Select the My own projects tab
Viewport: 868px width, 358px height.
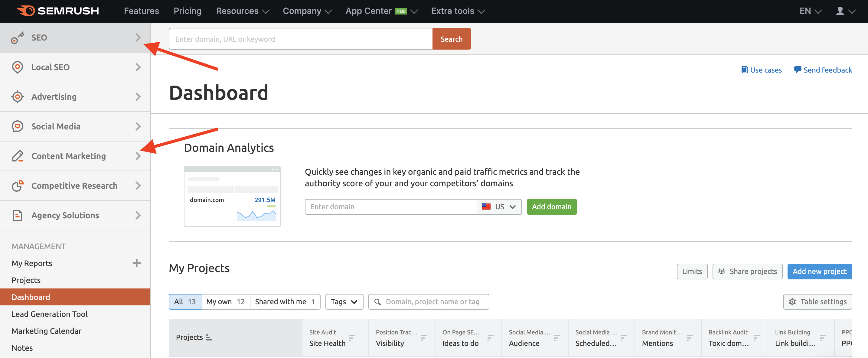tap(225, 302)
